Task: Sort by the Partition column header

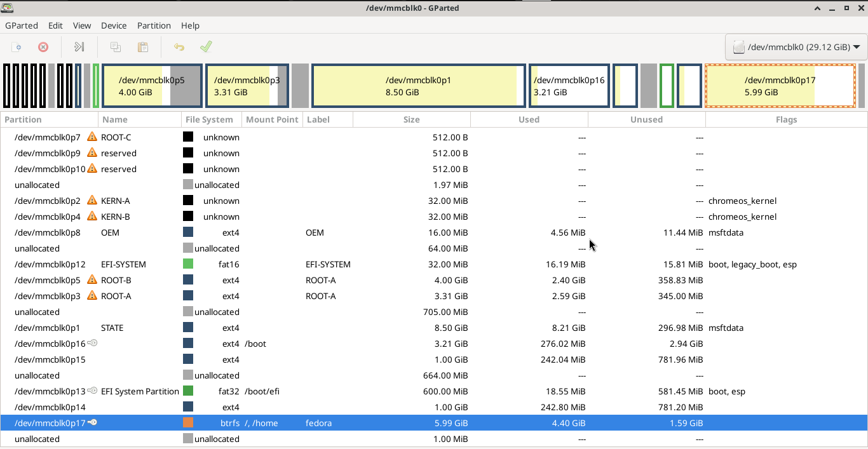Action: click(50, 119)
